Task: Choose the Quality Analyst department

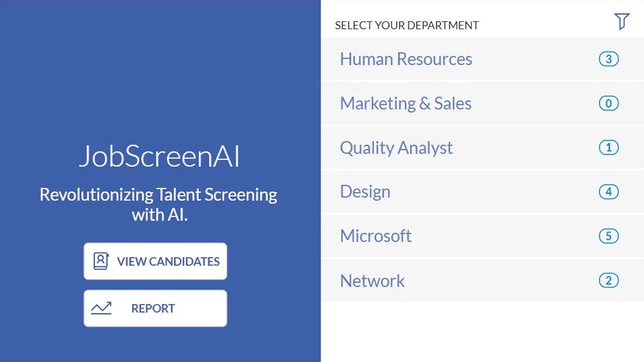Action: [x=396, y=148]
